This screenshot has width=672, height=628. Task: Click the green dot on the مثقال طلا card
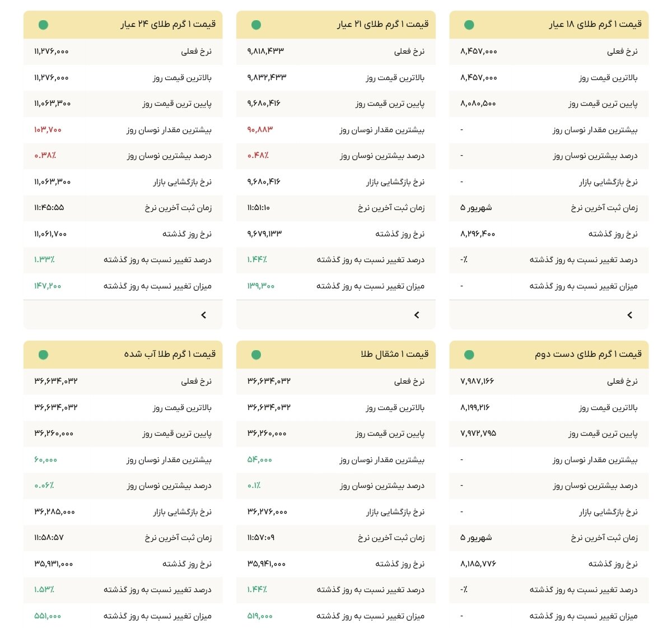[257, 354]
